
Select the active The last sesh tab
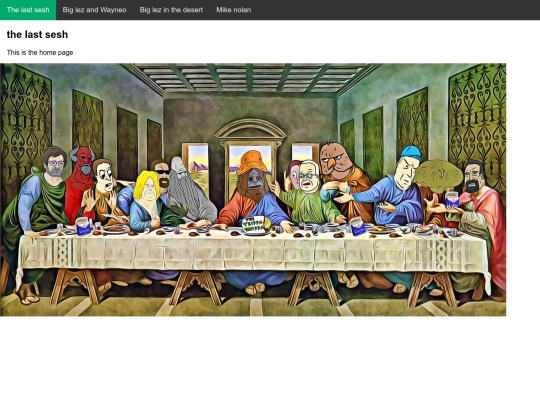[x=28, y=10]
